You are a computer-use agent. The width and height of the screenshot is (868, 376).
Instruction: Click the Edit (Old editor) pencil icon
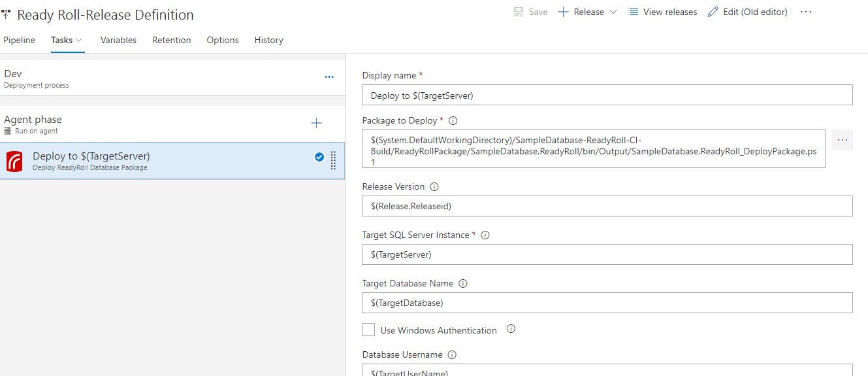[x=713, y=12]
